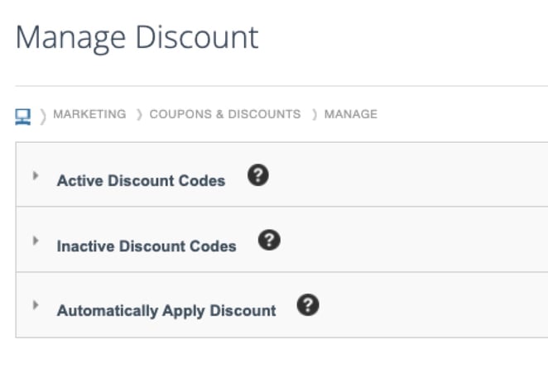Select the MANAGE breadcrumb item

pos(351,114)
